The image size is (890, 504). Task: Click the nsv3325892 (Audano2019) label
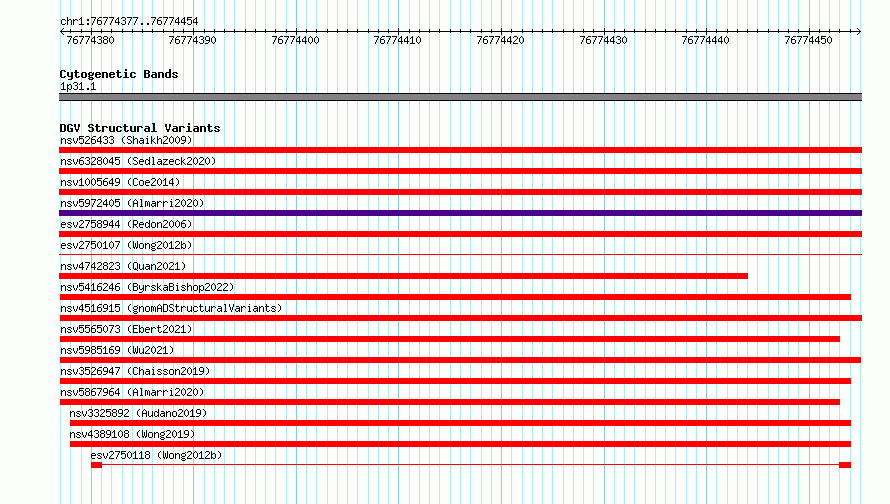[x=138, y=413]
